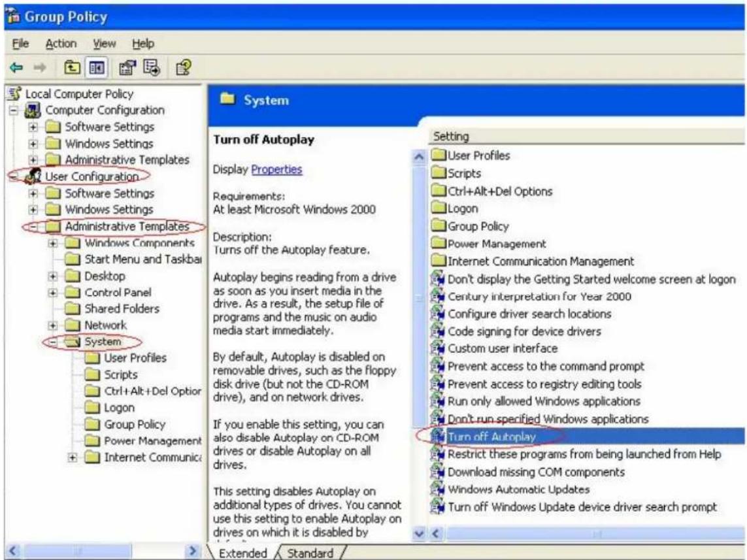This screenshot has width=747, height=560.
Task: Expand Administrative Templates under Computer Configuration
Action: coord(33,160)
